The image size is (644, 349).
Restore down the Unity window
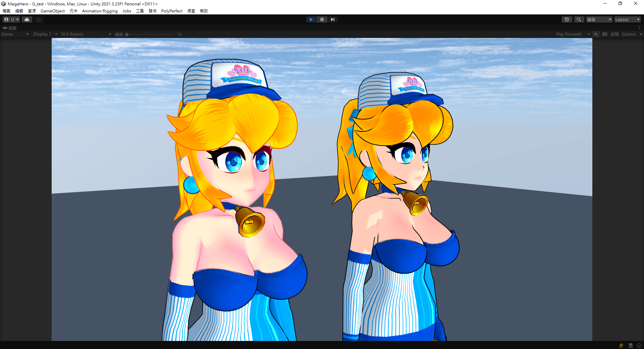tap(620, 4)
